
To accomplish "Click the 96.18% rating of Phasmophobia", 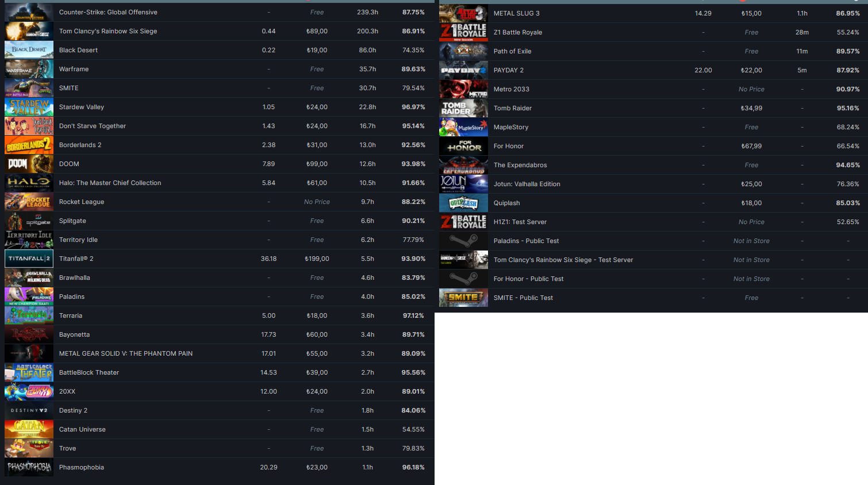I will click(x=413, y=467).
